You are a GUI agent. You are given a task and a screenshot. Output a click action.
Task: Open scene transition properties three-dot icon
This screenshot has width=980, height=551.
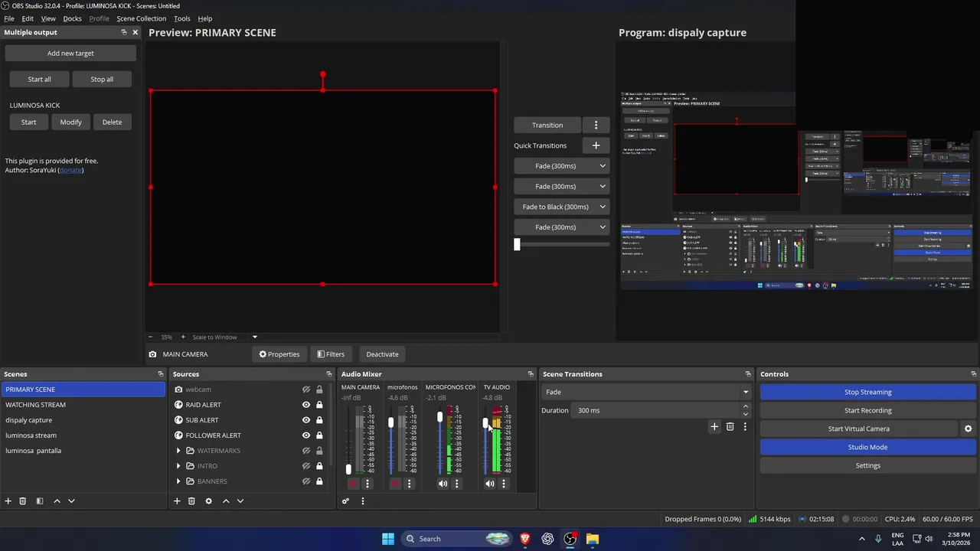point(745,427)
